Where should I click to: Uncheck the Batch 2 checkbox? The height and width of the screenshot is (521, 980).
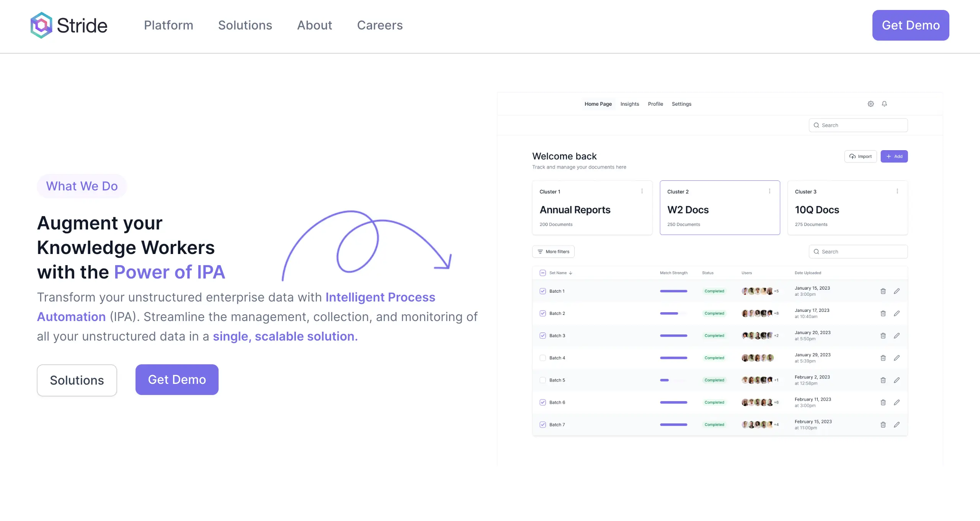[x=542, y=313]
